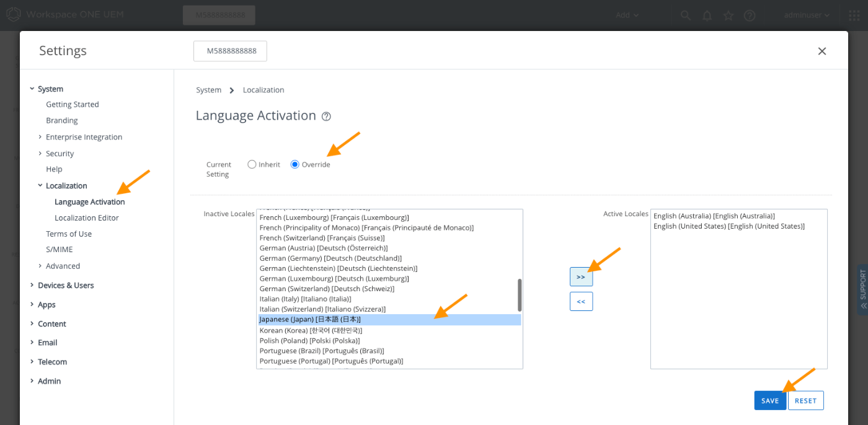Viewport: 868px width, 425px height.
Task: Click the M5888888888 organization group button in dialog
Action: (x=230, y=51)
